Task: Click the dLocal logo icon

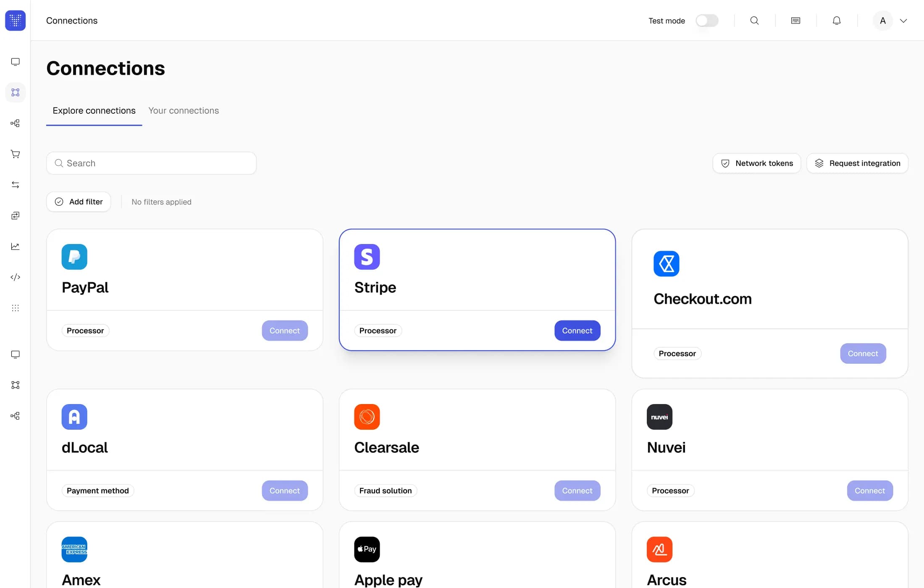Action: pos(74,417)
